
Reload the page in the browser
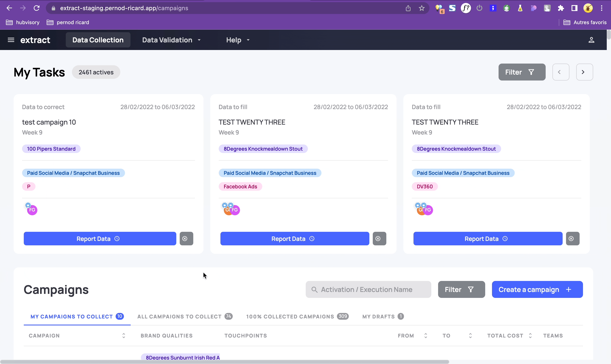click(x=36, y=8)
